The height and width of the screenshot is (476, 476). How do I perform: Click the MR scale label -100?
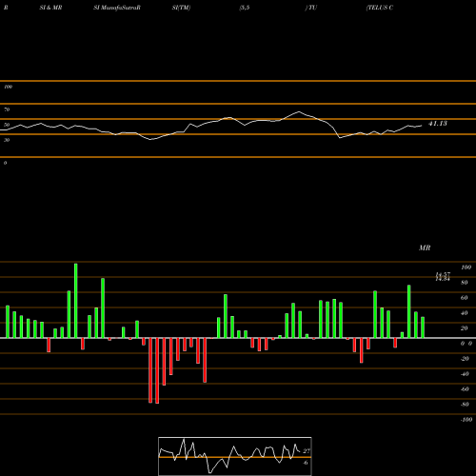tap(466, 420)
